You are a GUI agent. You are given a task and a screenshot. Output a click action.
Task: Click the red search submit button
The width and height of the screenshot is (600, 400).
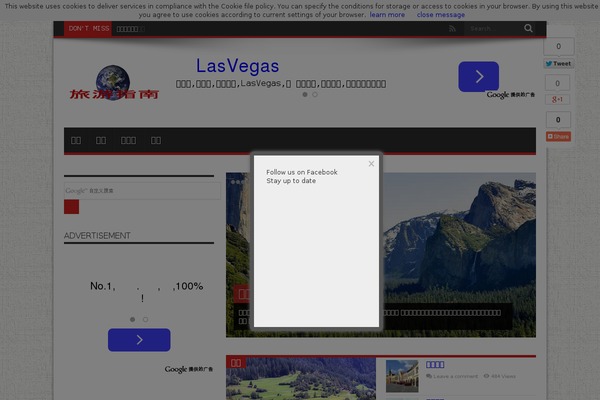click(x=72, y=207)
